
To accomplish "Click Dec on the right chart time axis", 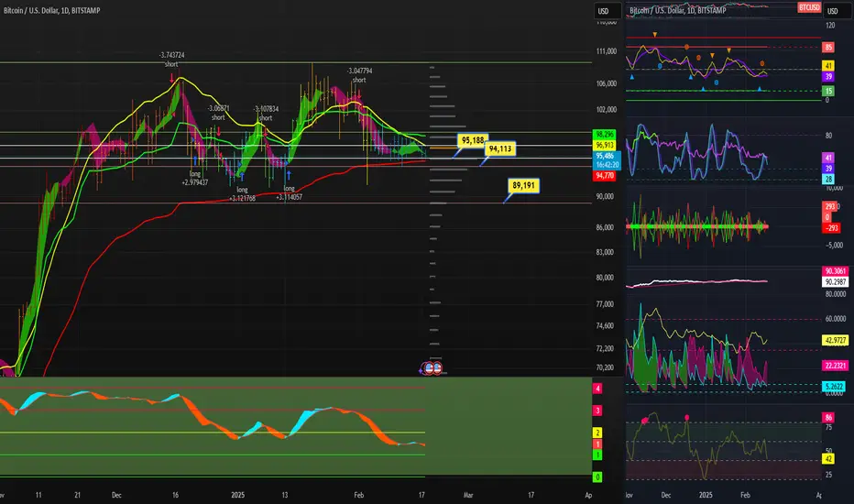I will (x=665, y=495).
